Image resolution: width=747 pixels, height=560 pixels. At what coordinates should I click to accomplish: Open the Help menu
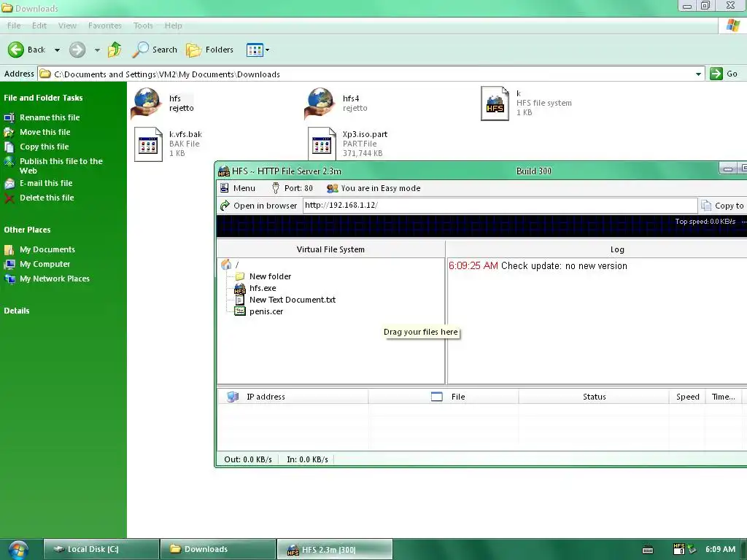click(174, 26)
